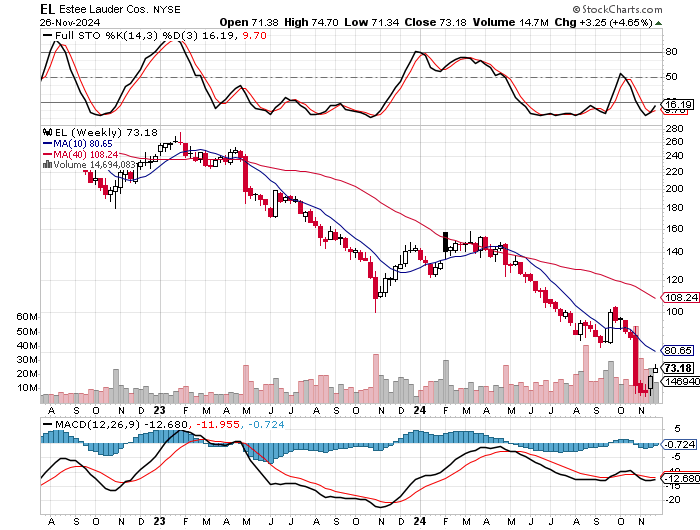The height and width of the screenshot is (530, 700).
Task: Click the 280 price axis label
Action: click(674, 129)
